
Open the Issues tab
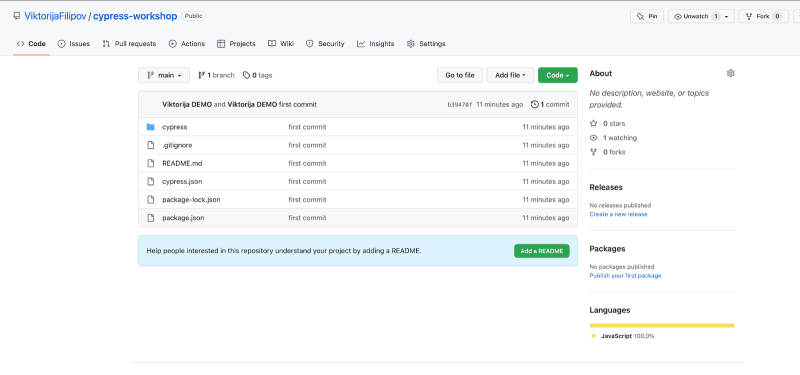[x=74, y=44]
